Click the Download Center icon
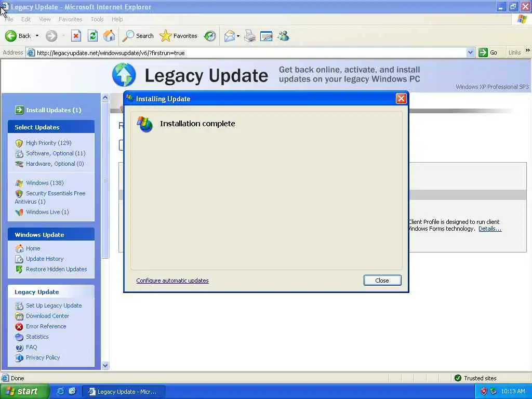The width and height of the screenshot is (532, 399). pos(19,316)
